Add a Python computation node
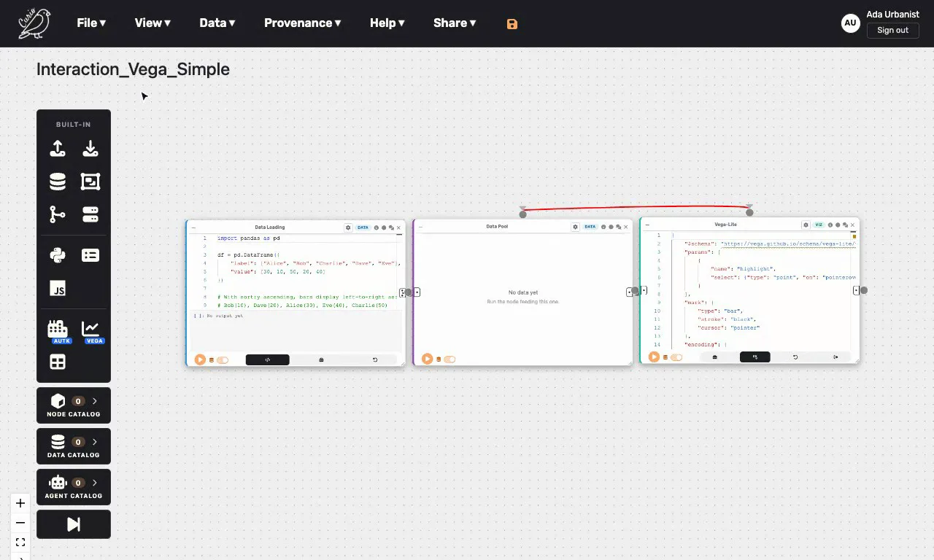 click(x=58, y=255)
